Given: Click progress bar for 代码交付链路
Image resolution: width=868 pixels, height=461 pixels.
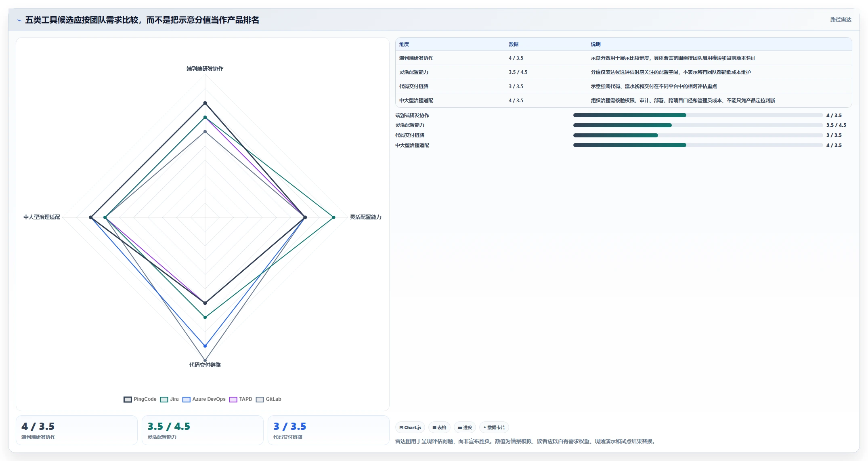Looking at the screenshot, I should pyautogui.click(x=698, y=135).
